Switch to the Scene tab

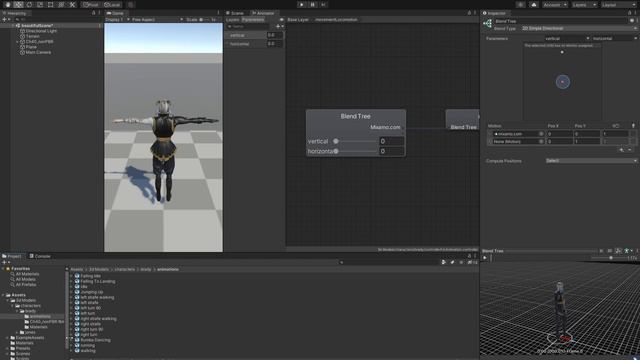click(x=235, y=13)
